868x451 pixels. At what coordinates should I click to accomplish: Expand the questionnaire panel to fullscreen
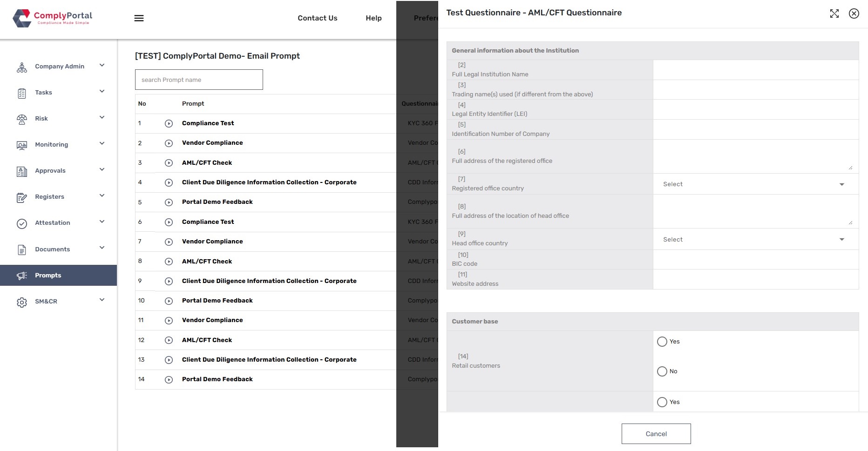coord(834,13)
